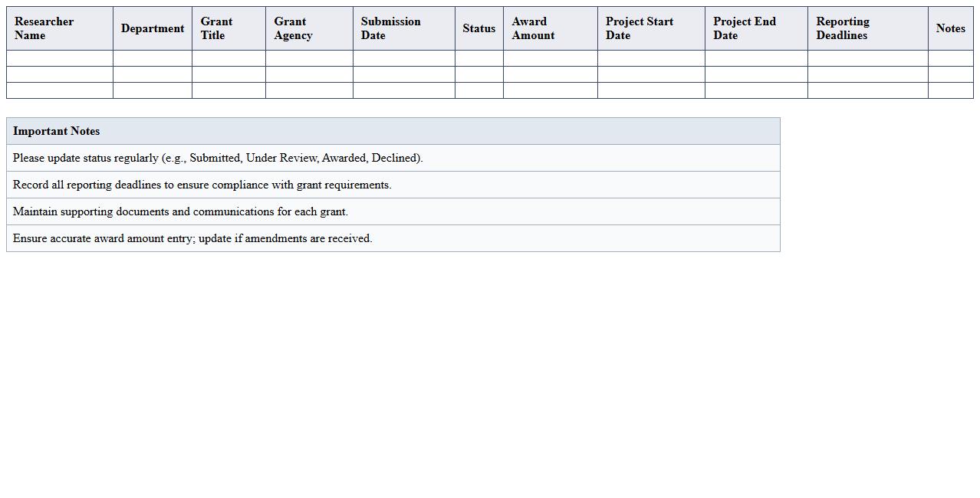Click the Important Notes heading
Image resolution: width=980 pixels, height=498 pixels.
(57, 131)
